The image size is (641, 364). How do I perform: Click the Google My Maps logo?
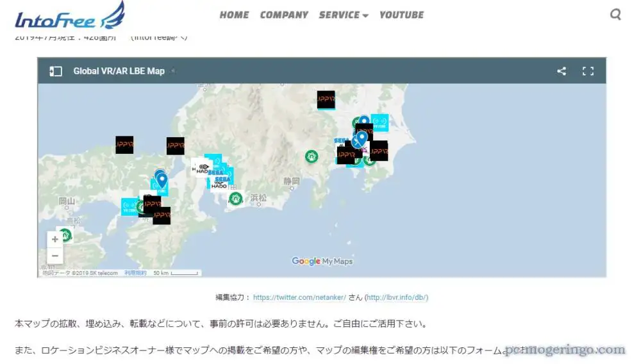point(322,261)
